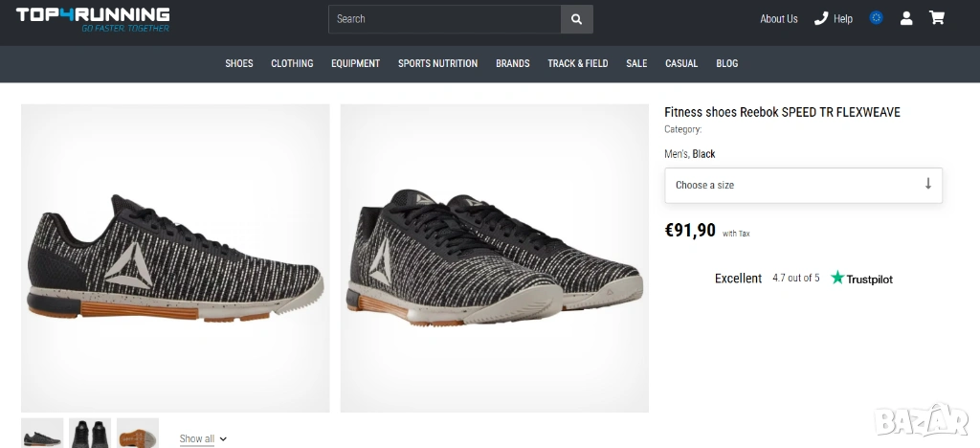Click the search magnifier button
Image resolution: width=980 pixels, height=448 pixels.
(x=576, y=19)
